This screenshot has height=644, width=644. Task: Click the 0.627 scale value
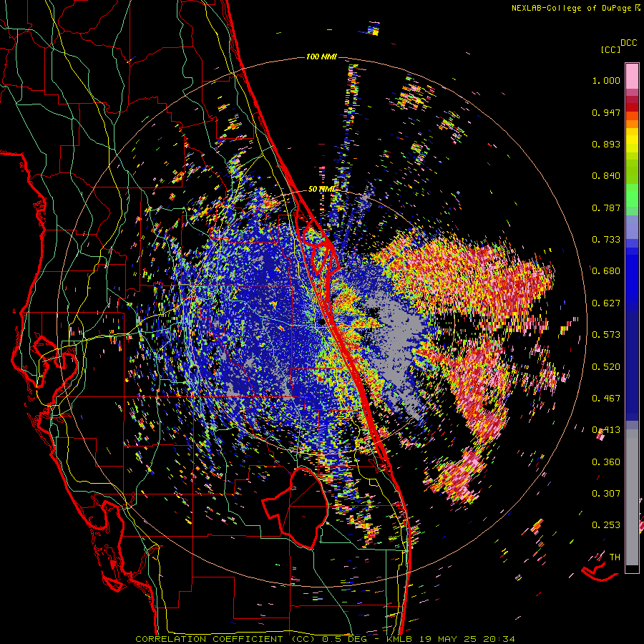point(606,303)
